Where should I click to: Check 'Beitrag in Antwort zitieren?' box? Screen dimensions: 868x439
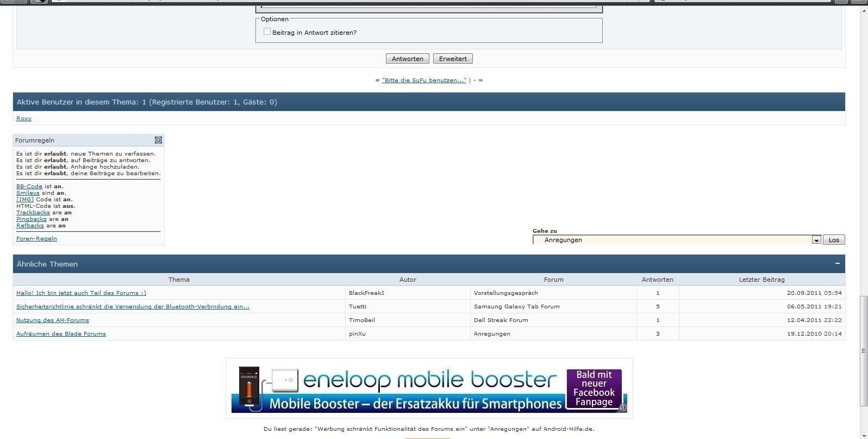tap(267, 32)
